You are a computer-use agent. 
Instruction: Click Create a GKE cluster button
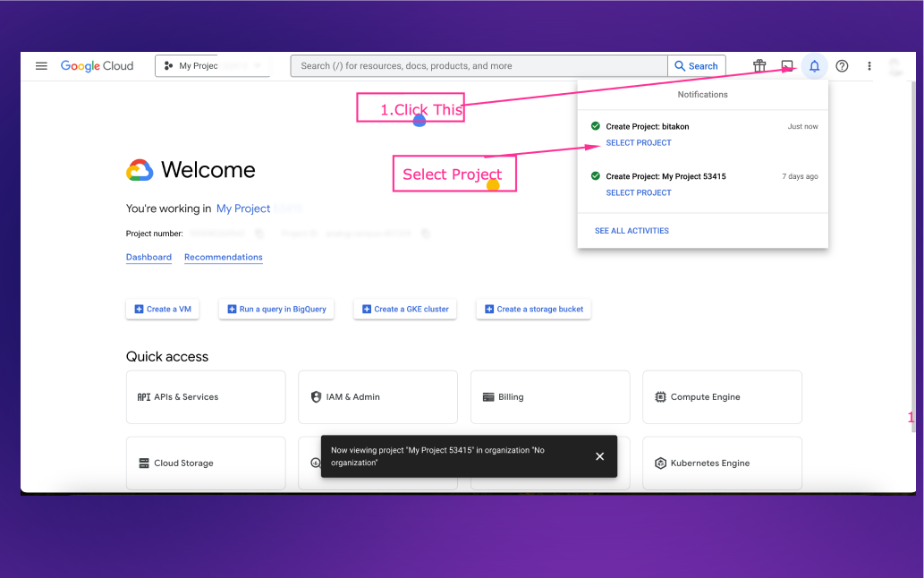click(x=405, y=310)
